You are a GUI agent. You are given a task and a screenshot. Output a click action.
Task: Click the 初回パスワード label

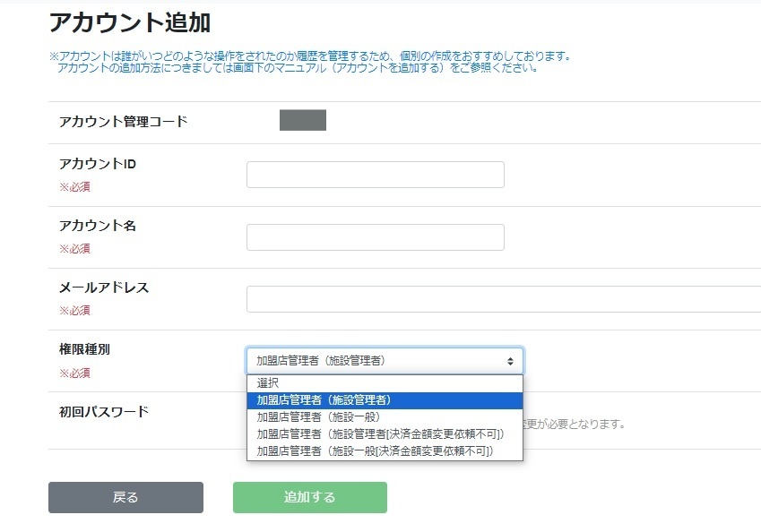coord(104,412)
